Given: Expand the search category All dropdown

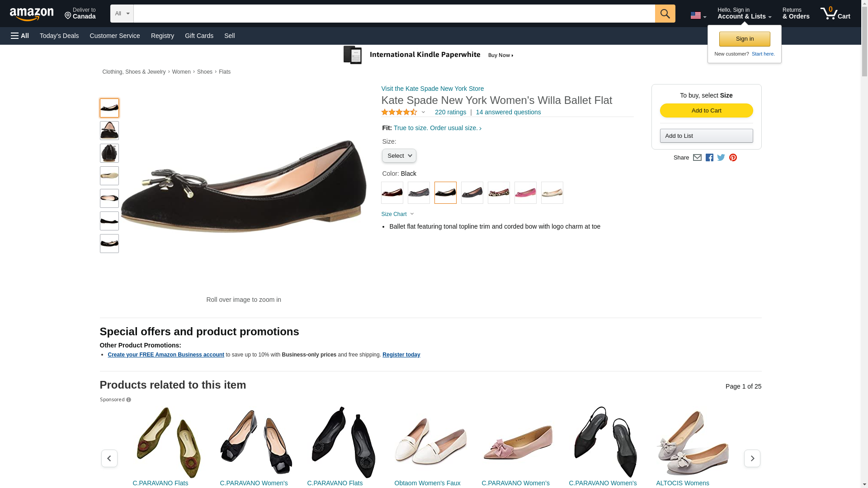Looking at the screenshot, I should [x=122, y=14].
